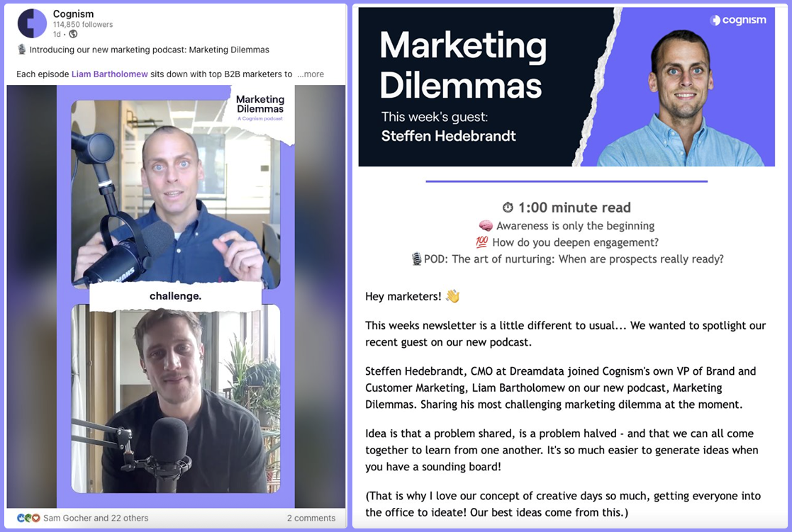Click the cognism logo in banner

tap(738, 21)
